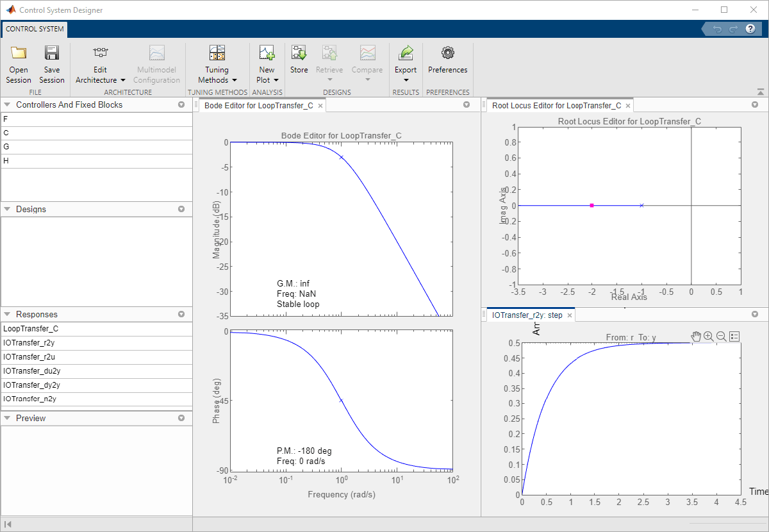
Task: Open Preferences gear icon
Action: [447, 54]
